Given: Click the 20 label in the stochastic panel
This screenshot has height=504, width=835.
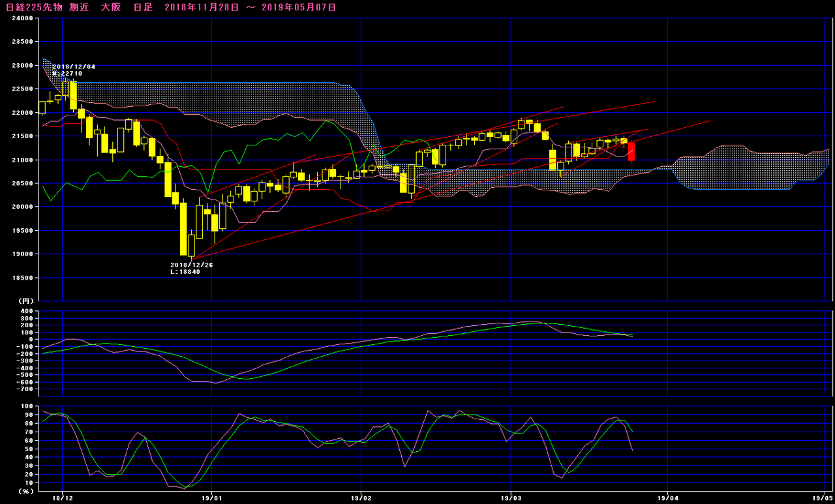Looking at the screenshot, I should coord(29,475).
